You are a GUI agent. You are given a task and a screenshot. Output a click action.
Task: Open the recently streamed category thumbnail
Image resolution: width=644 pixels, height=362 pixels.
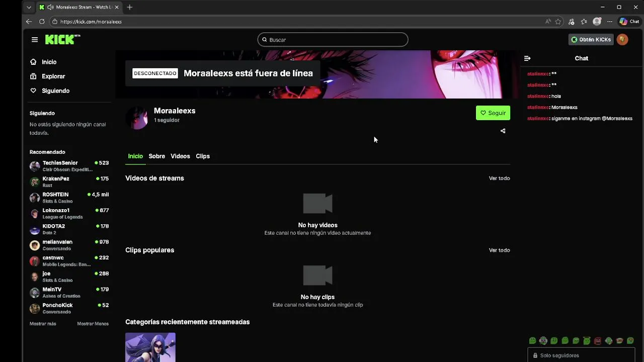click(150, 347)
